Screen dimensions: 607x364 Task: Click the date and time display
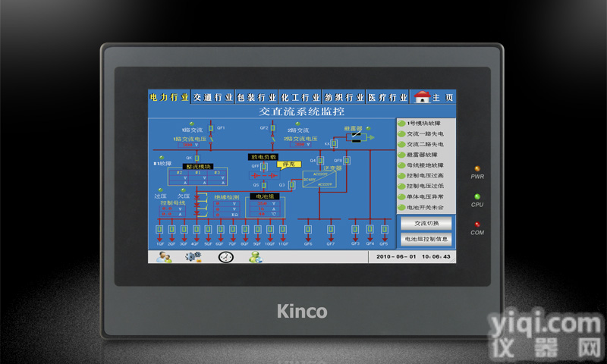pyautogui.click(x=413, y=256)
